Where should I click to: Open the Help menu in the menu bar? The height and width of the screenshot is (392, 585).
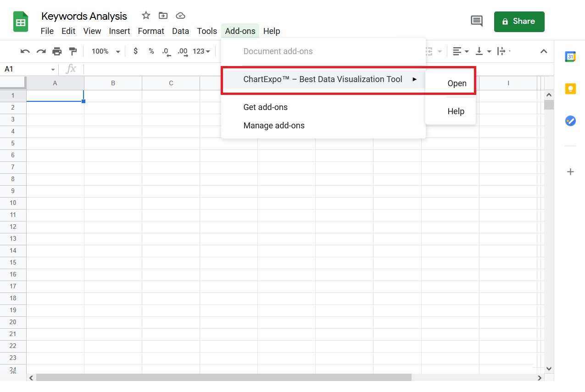(272, 31)
